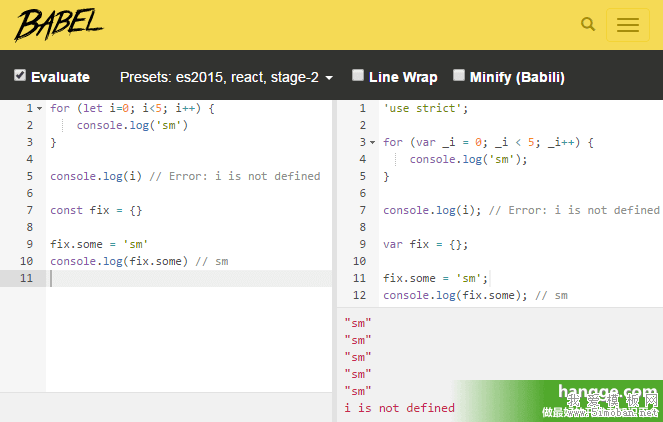
Task: Toggle the Evaluate checkbox
Action: pos(20,76)
